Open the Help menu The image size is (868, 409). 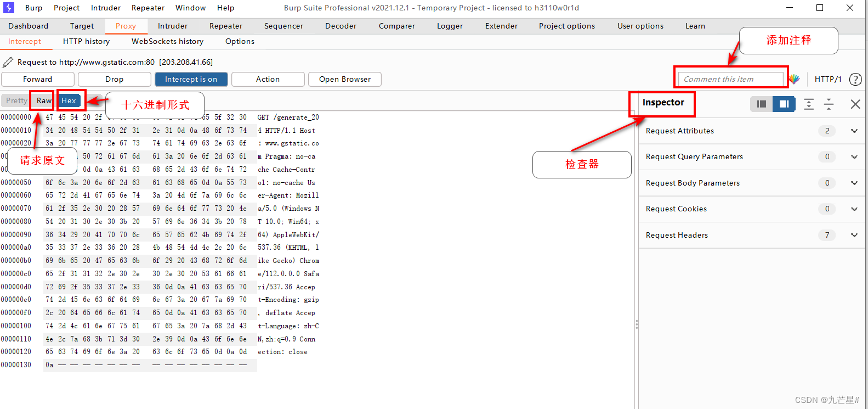point(225,8)
